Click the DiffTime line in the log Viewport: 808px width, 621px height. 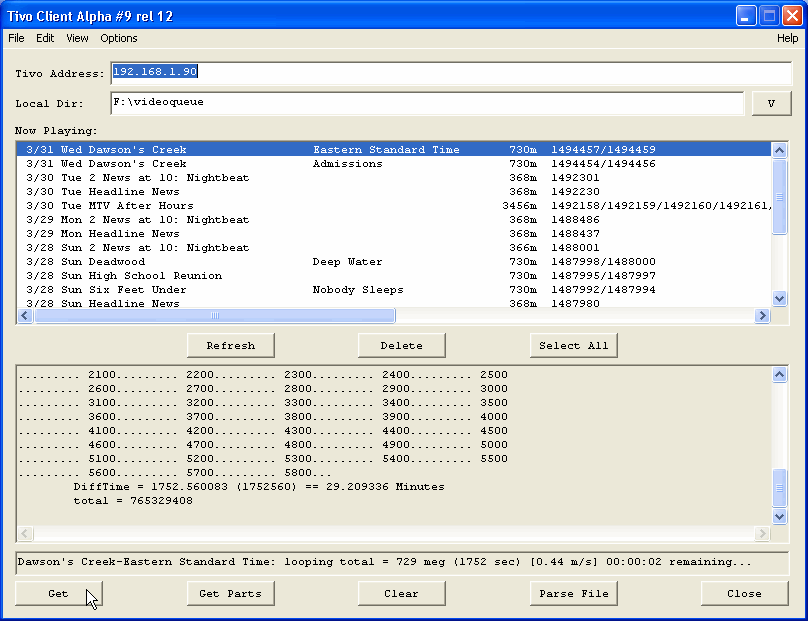click(259, 486)
